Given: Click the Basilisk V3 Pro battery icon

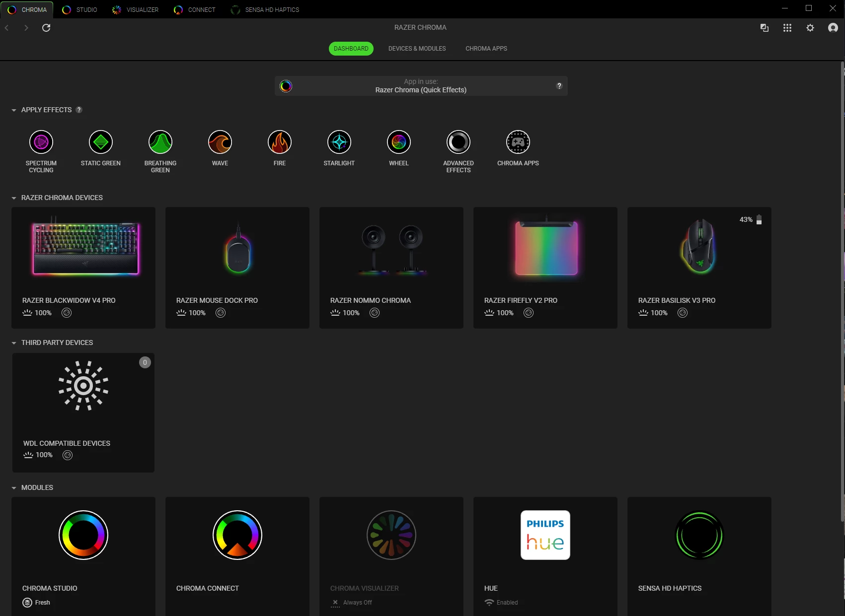Looking at the screenshot, I should click(x=759, y=219).
